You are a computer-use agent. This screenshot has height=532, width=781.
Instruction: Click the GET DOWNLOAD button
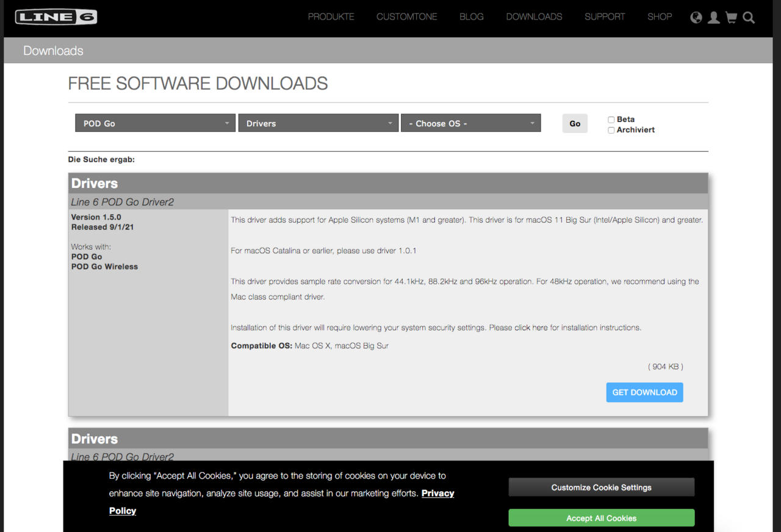coord(644,392)
